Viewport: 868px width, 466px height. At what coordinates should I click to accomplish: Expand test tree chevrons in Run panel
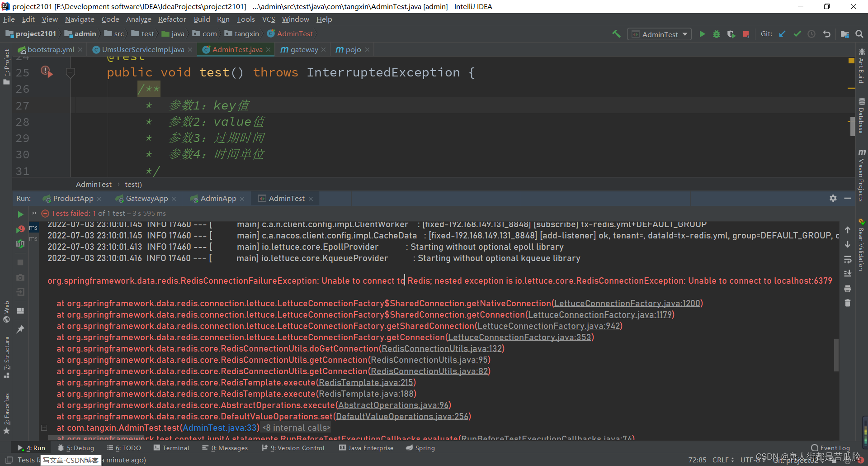pyautogui.click(x=34, y=213)
